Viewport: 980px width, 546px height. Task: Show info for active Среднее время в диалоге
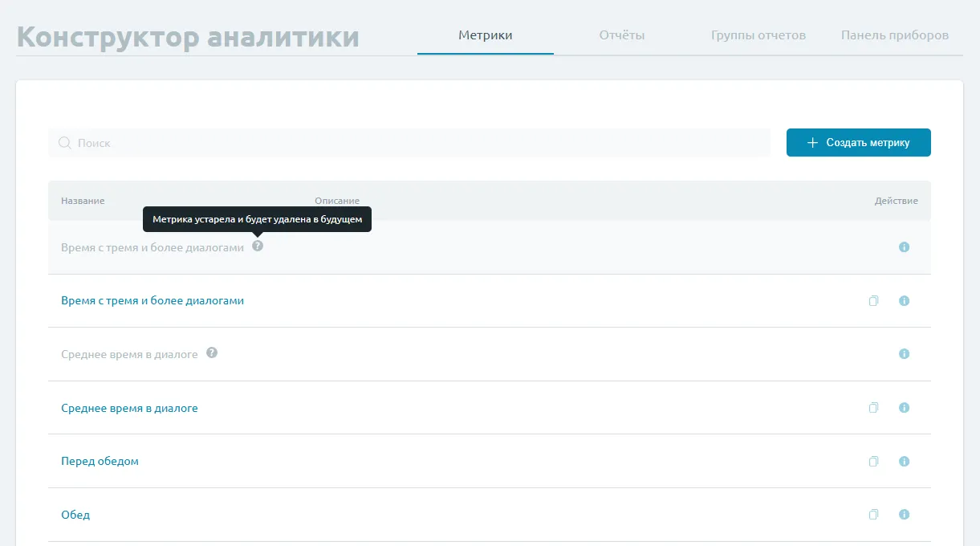904,408
